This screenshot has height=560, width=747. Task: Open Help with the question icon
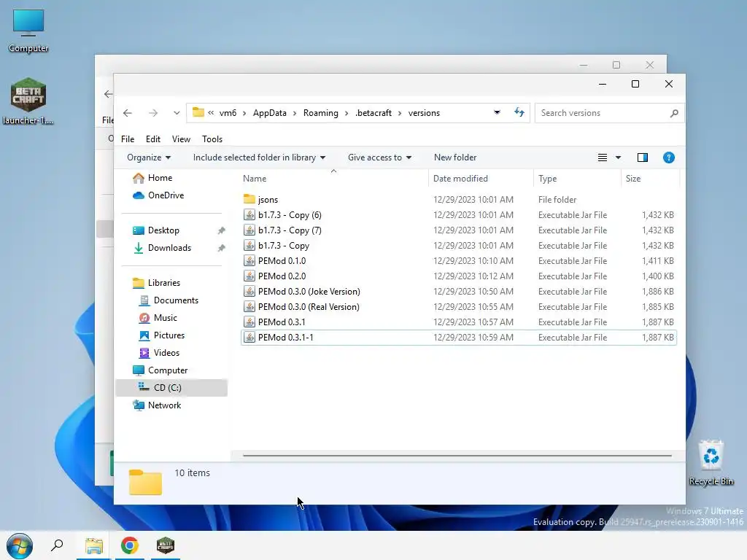click(669, 157)
